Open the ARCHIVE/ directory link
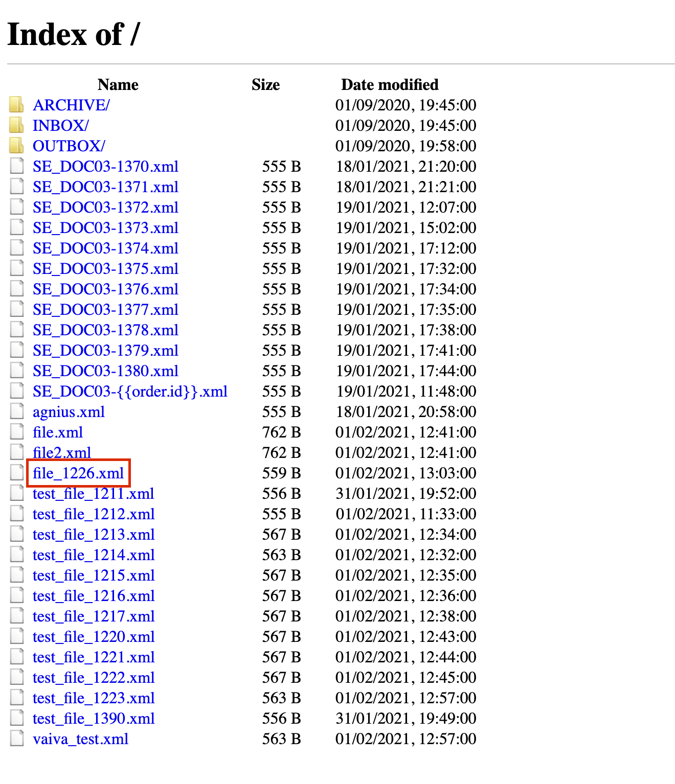This screenshot has width=675, height=784. pos(73,105)
